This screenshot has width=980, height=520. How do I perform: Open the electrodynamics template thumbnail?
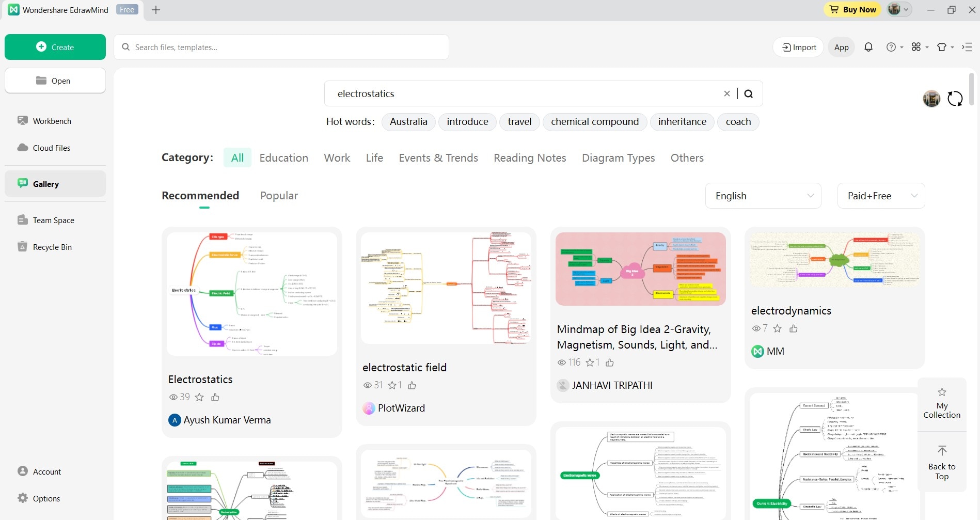(835, 260)
